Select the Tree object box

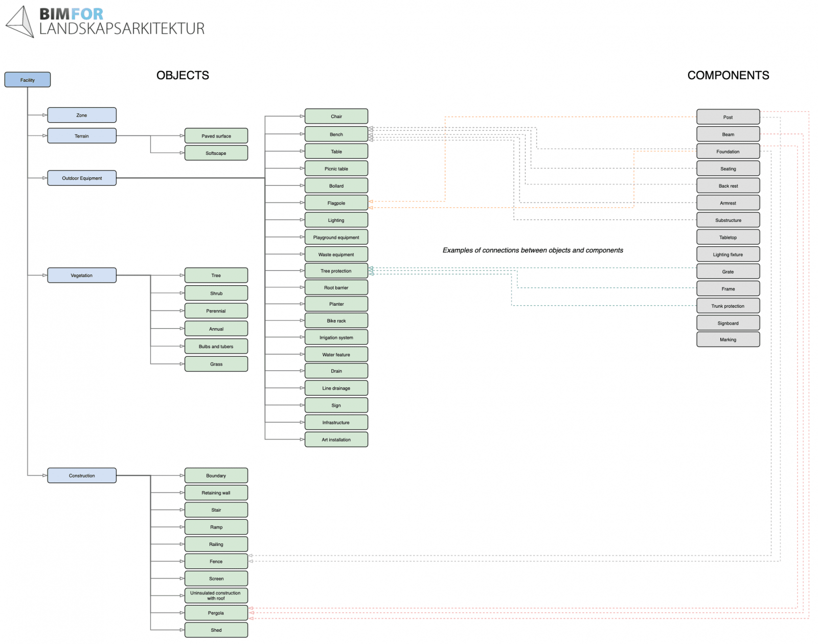pyautogui.click(x=216, y=275)
